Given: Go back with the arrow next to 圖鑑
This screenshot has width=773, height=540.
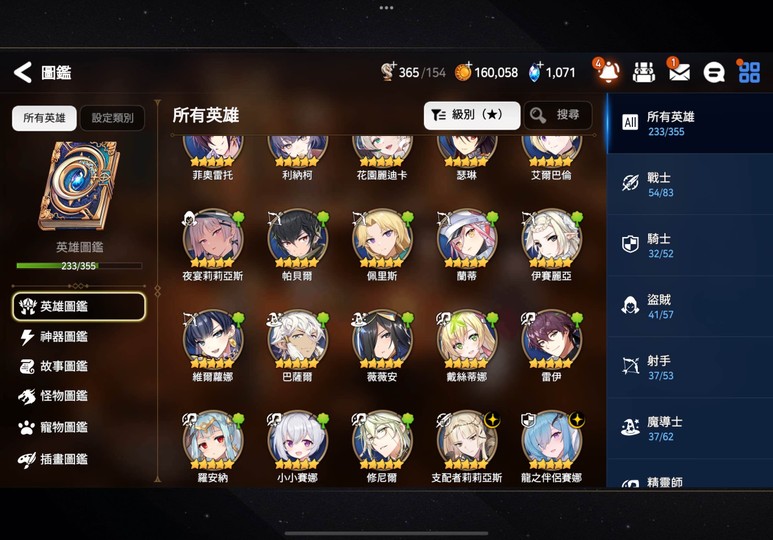Looking at the screenshot, I should [x=23, y=72].
